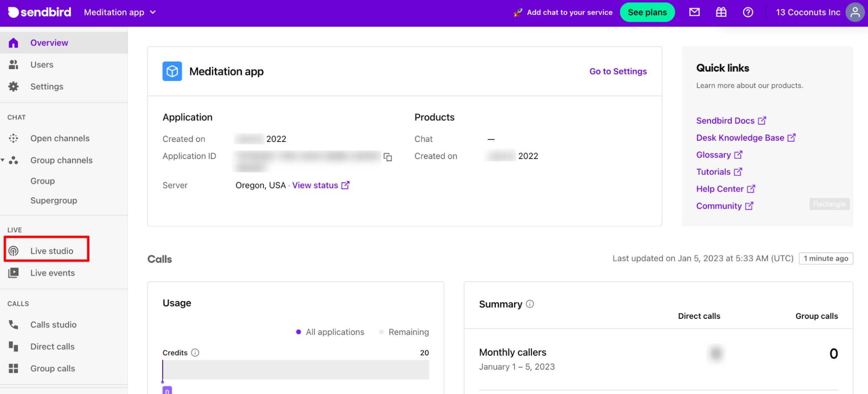Click the 1 minute ago refresh badge

[826, 258]
